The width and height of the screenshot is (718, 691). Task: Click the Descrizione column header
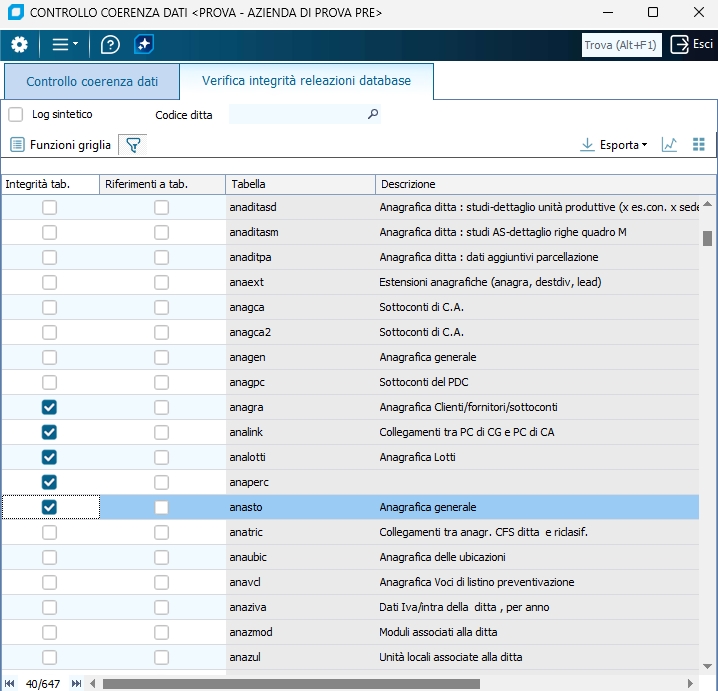tap(545, 184)
